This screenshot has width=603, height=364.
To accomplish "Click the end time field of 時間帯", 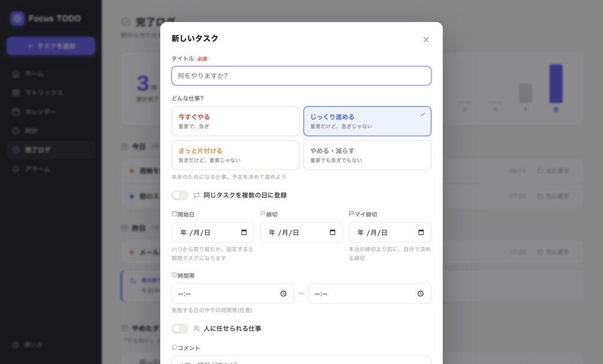I will pyautogui.click(x=370, y=293).
